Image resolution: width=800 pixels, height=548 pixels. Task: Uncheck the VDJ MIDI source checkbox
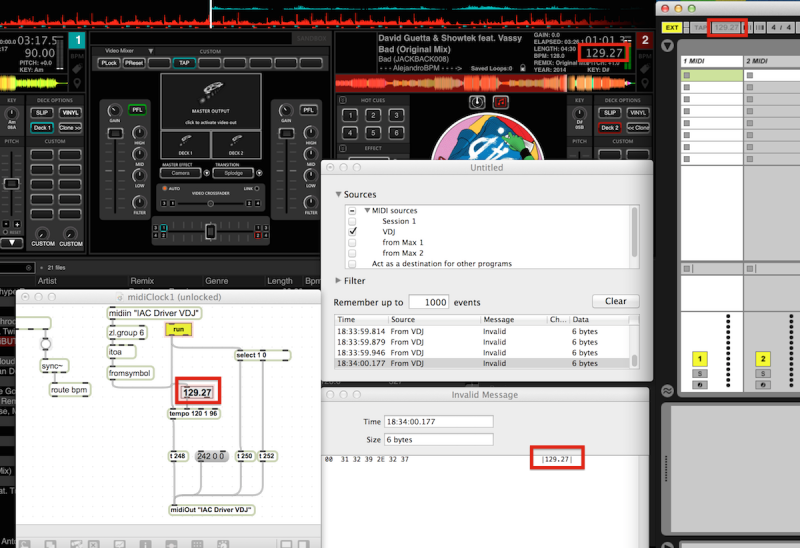coord(352,231)
